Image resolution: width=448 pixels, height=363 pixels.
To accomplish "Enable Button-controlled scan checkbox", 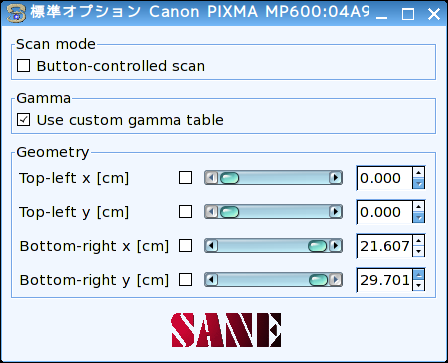I will [24, 66].
